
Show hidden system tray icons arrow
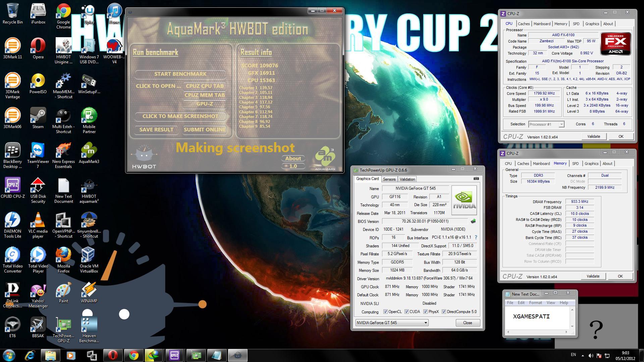coord(583,355)
